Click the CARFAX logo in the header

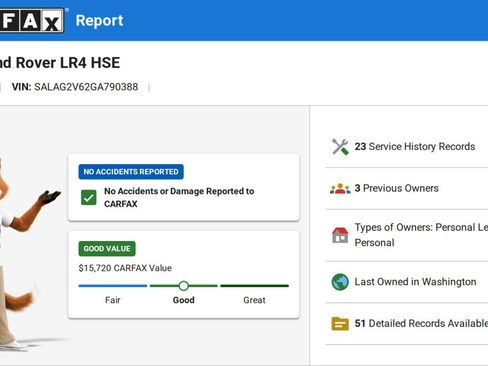coord(32,21)
